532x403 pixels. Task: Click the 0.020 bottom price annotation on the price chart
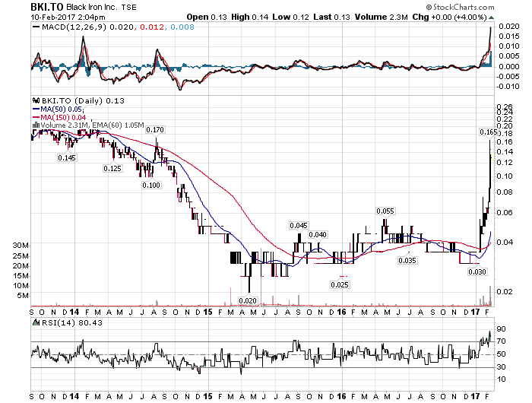(248, 301)
